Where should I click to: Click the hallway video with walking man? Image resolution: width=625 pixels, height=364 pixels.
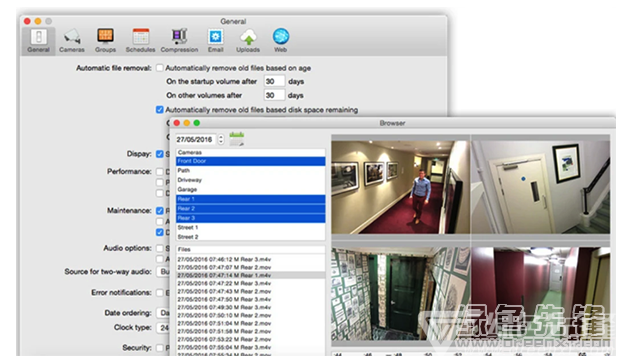pos(401,187)
